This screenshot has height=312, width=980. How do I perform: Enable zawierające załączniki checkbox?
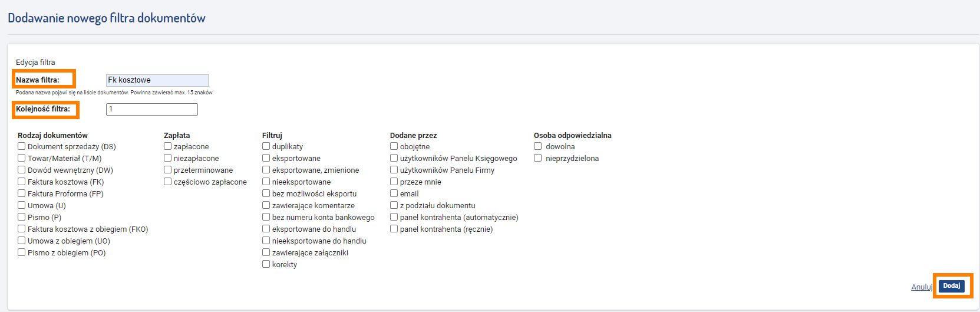click(x=266, y=252)
